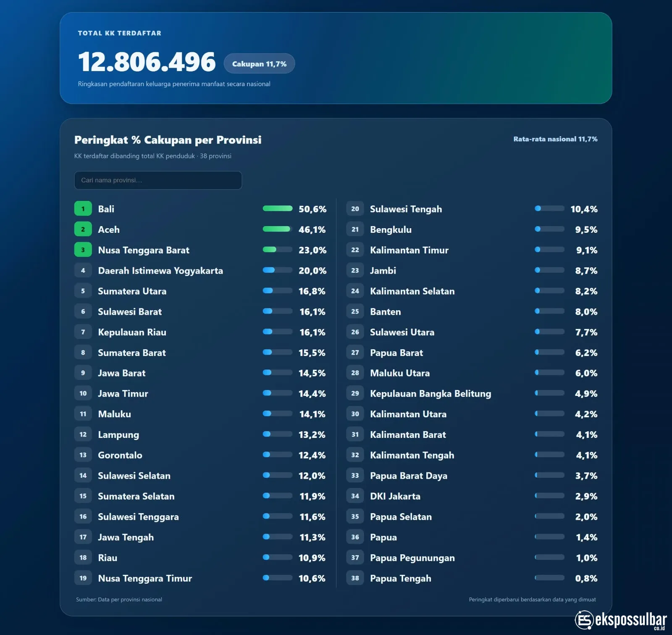Click Aceh's green coverage bar
Viewport: 672px width, 635px height.
(278, 229)
